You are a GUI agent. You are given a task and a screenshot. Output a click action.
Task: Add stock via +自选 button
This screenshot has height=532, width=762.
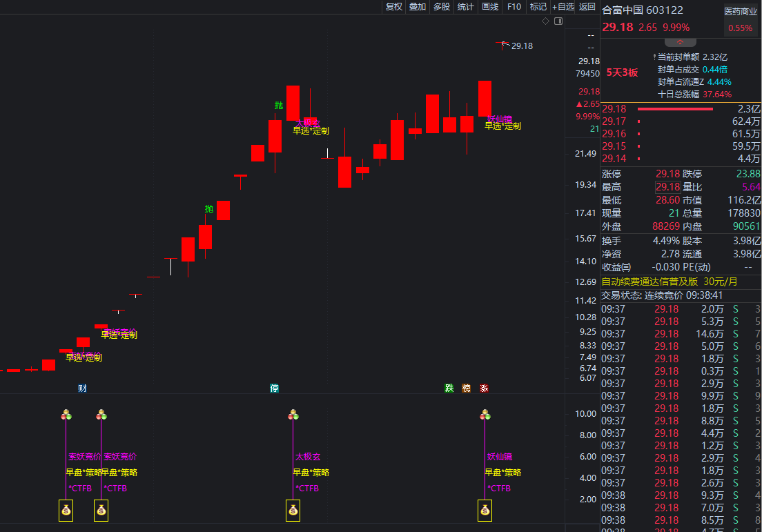563,7
